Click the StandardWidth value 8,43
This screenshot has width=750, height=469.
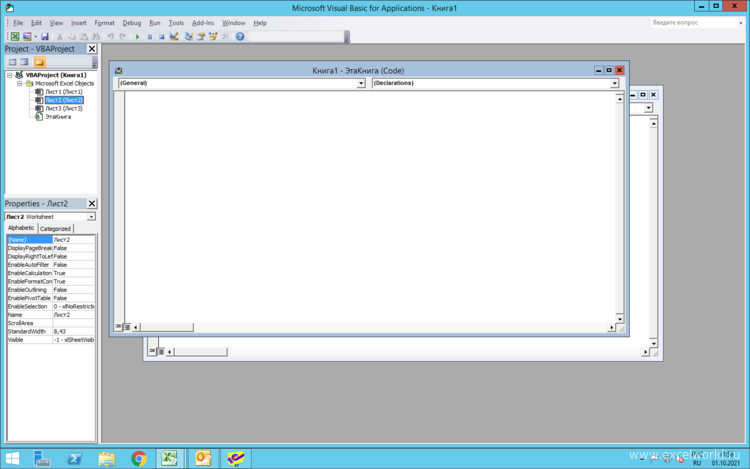pyautogui.click(x=74, y=331)
